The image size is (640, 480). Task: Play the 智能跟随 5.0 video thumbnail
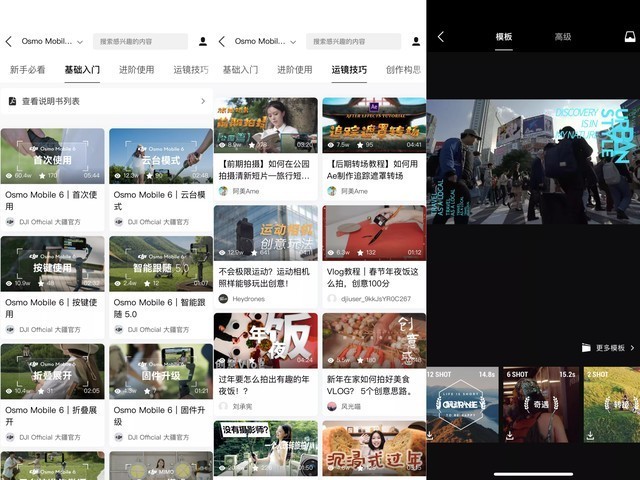click(161, 264)
